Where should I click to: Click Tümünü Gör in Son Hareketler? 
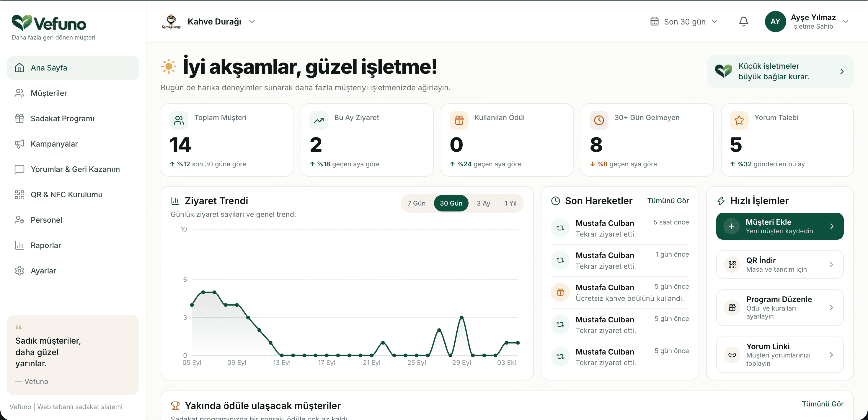(x=668, y=201)
